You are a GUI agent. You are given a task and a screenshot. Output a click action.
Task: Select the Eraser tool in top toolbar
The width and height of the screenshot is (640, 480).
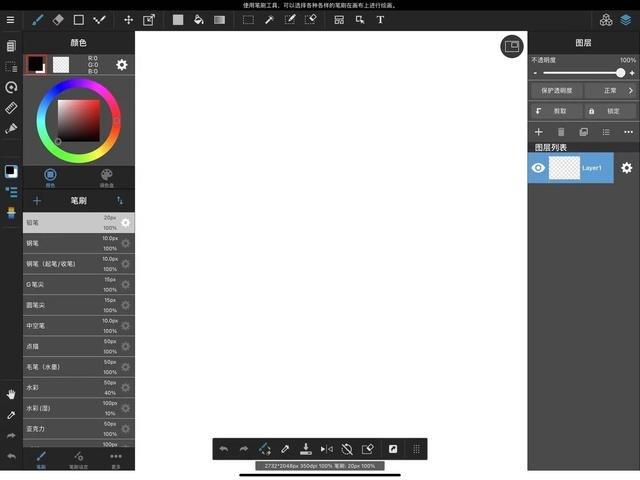pyautogui.click(x=58, y=19)
